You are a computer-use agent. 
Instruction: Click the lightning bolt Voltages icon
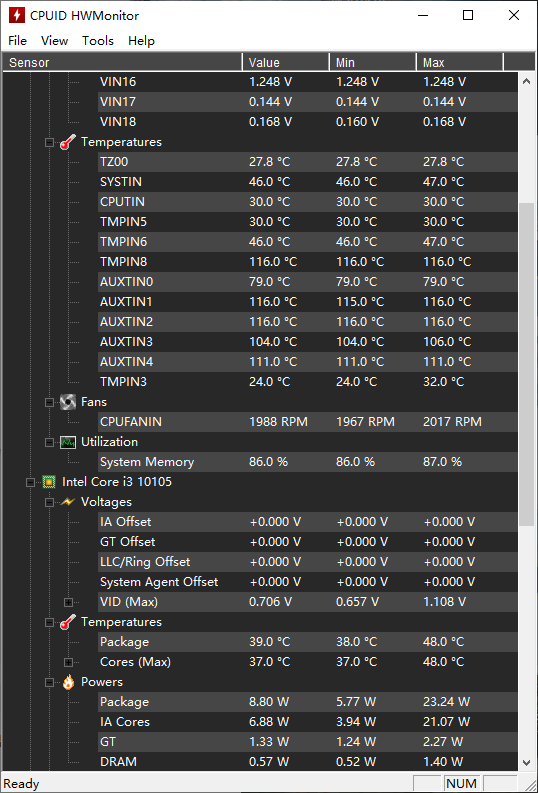[68, 502]
